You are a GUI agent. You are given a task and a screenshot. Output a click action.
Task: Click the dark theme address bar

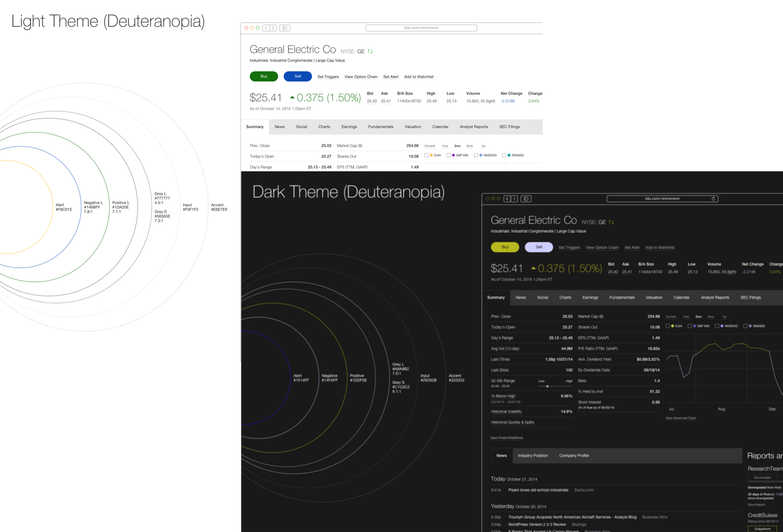(x=662, y=199)
